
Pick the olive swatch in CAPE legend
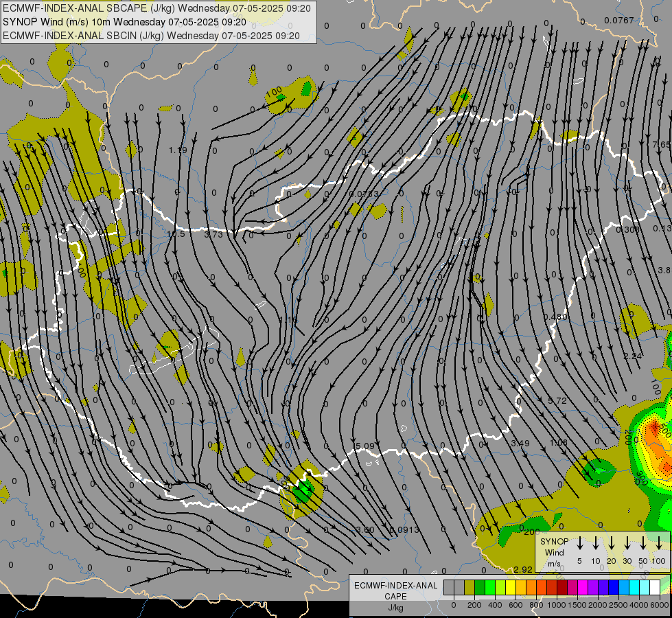[x=470, y=588]
